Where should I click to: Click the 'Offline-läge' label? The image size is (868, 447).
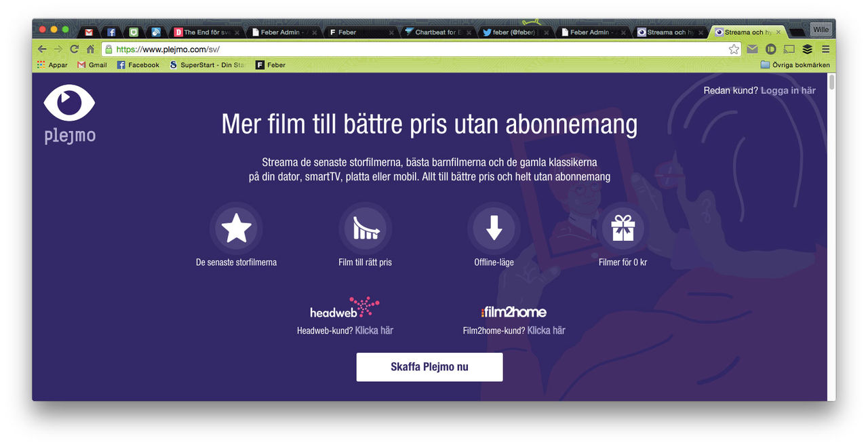pyautogui.click(x=494, y=262)
